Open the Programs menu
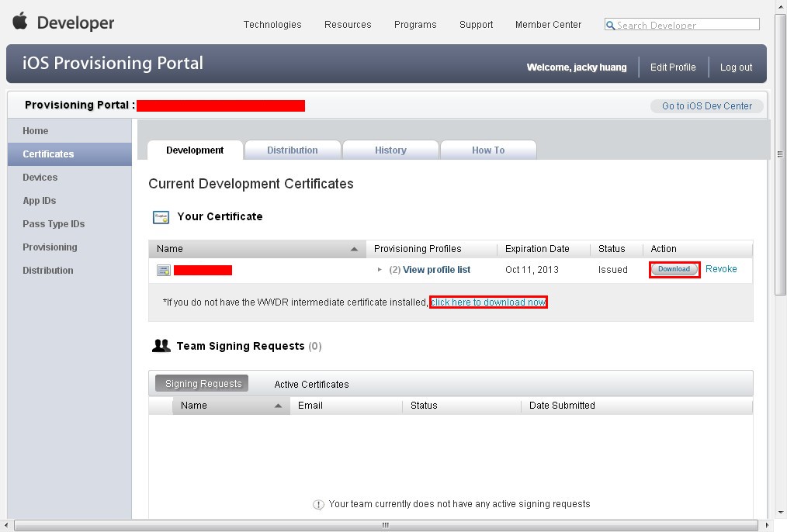The width and height of the screenshot is (787, 532). click(x=415, y=25)
